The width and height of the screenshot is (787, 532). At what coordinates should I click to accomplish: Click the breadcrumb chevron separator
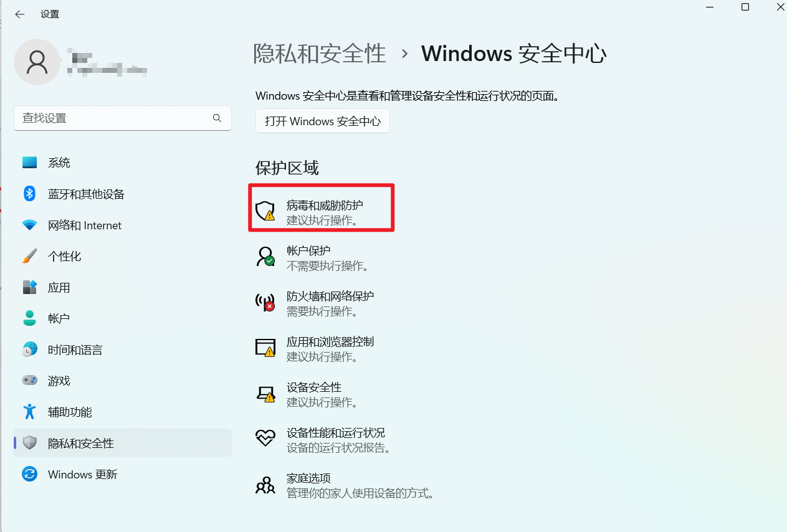pos(405,54)
